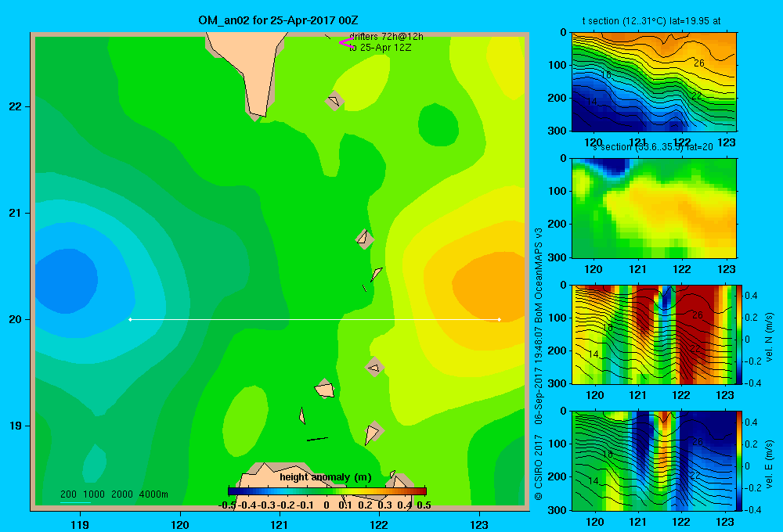
Task: Click the "vel. N (m/s)" axis label
Action: point(770,337)
